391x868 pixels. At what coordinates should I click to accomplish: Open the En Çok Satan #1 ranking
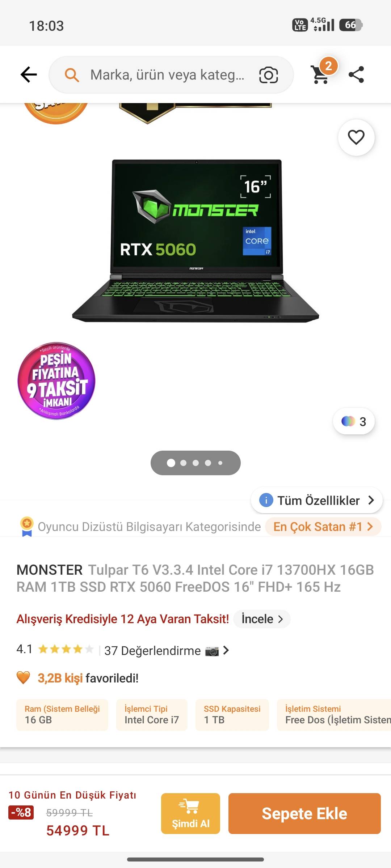click(323, 527)
